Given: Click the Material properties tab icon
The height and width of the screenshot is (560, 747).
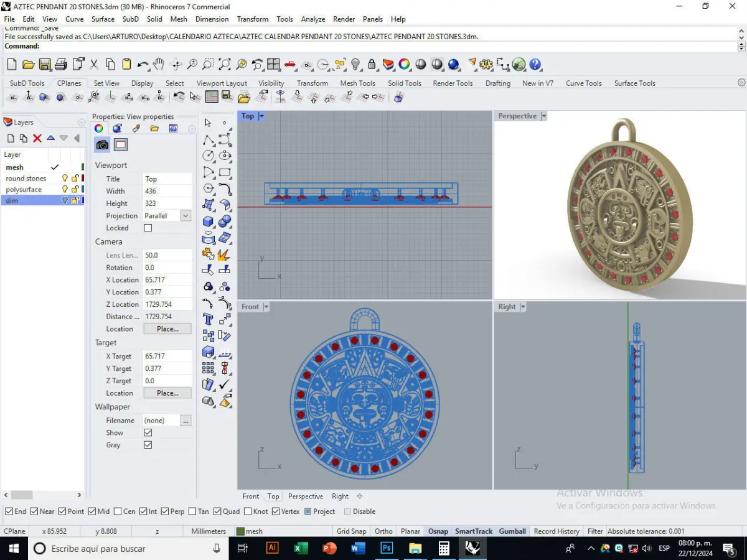Looking at the screenshot, I should tap(117, 128).
